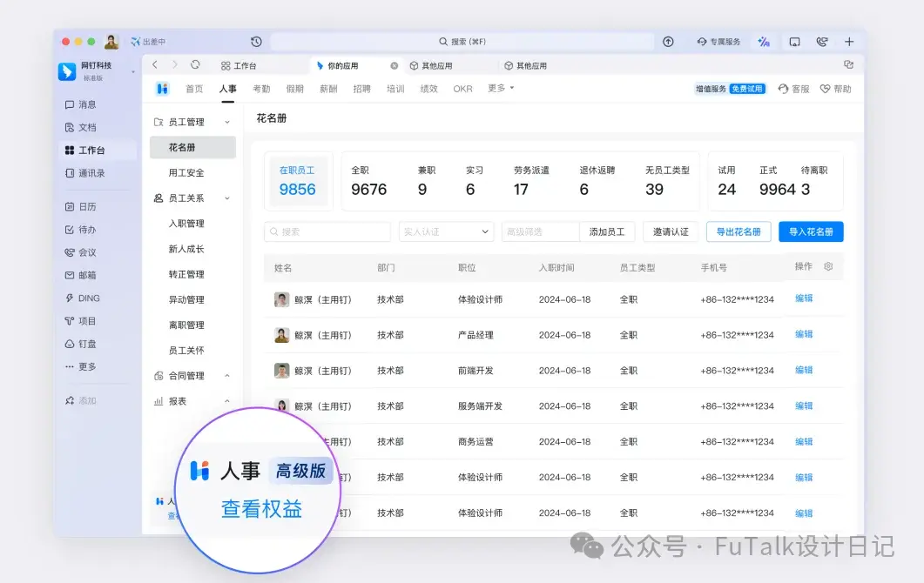Open the 实人认证 filter dropdown

click(446, 232)
